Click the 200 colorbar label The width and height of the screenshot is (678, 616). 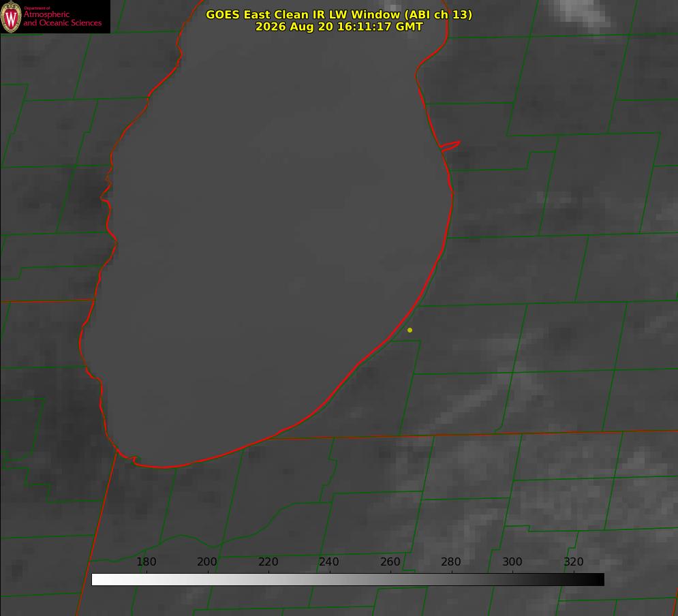pyautogui.click(x=207, y=561)
